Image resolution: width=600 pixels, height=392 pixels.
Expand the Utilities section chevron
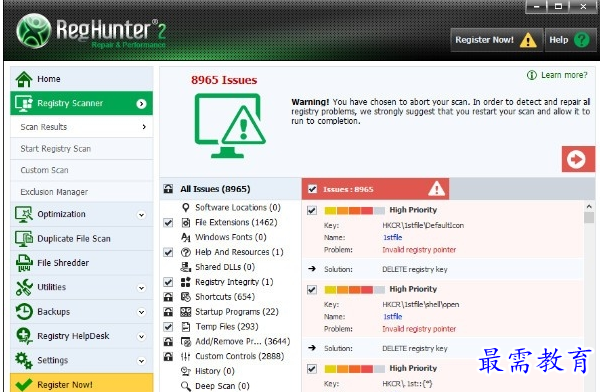[x=142, y=288]
